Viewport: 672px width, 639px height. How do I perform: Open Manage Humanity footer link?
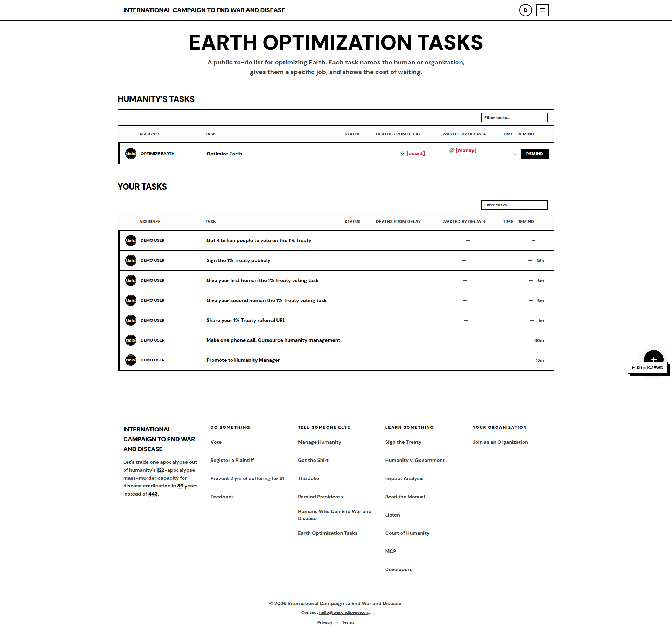tap(319, 442)
